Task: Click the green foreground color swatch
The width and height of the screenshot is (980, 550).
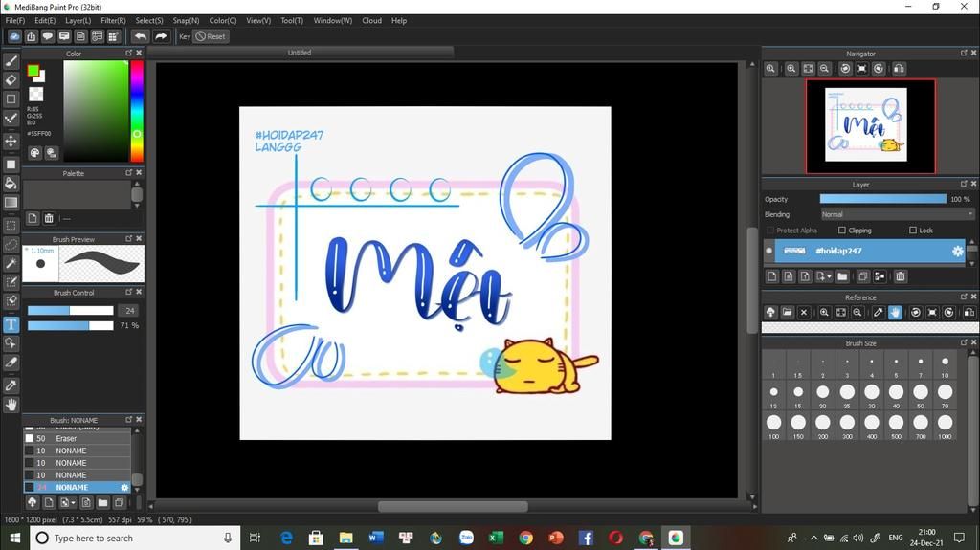Action: tap(33, 71)
